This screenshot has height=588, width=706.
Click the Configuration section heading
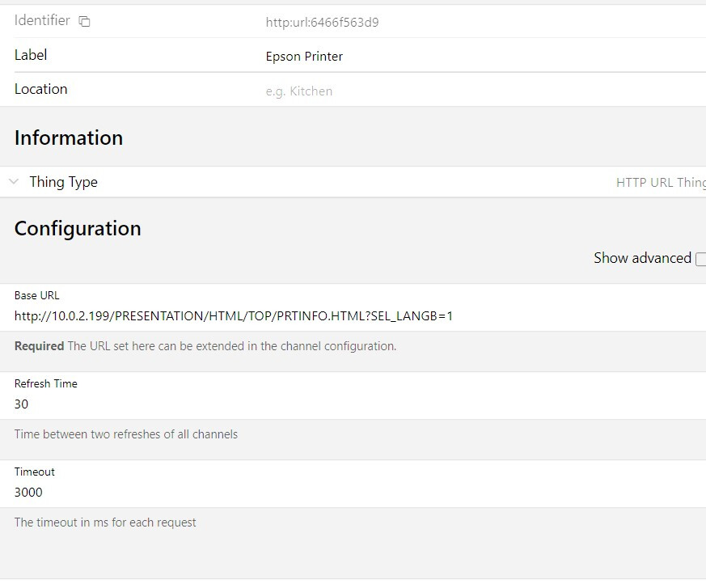[78, 229]
